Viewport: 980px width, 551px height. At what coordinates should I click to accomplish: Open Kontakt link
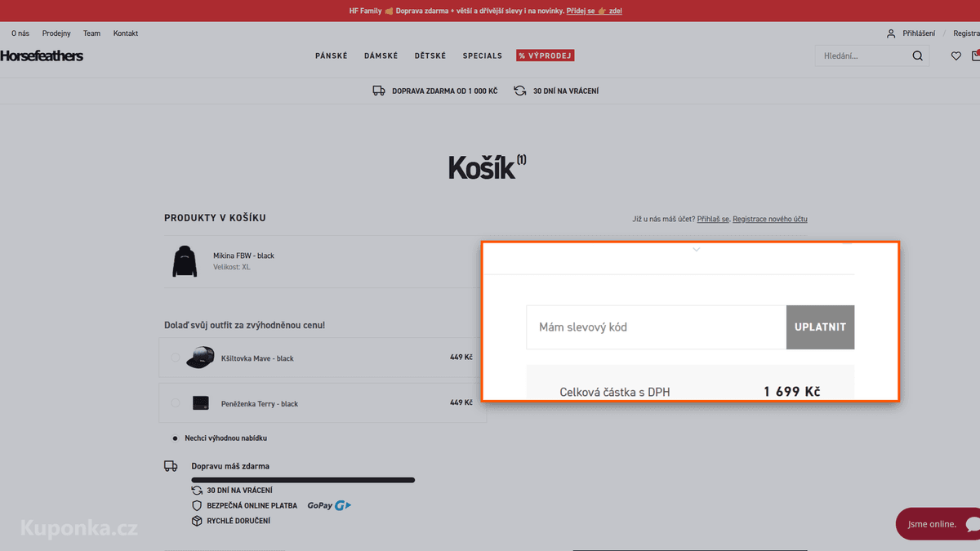pyautogui.click(x=126, y=33)
